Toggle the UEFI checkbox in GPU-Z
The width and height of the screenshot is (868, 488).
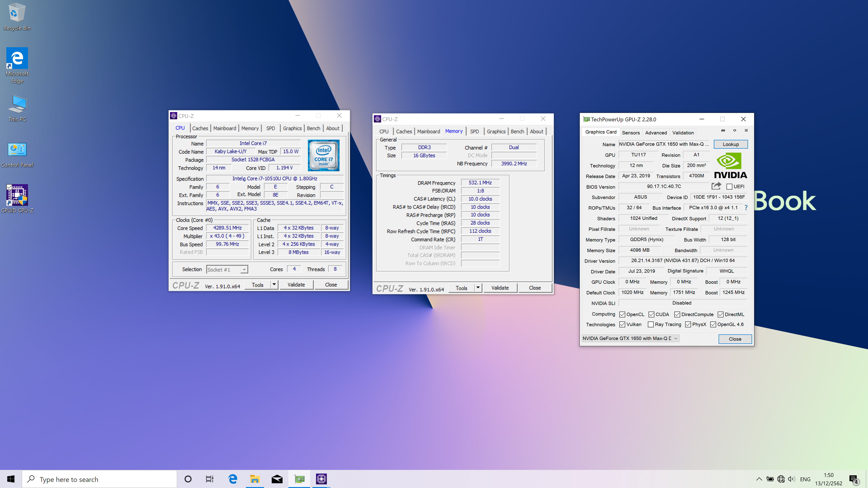[x=729, y=187]
